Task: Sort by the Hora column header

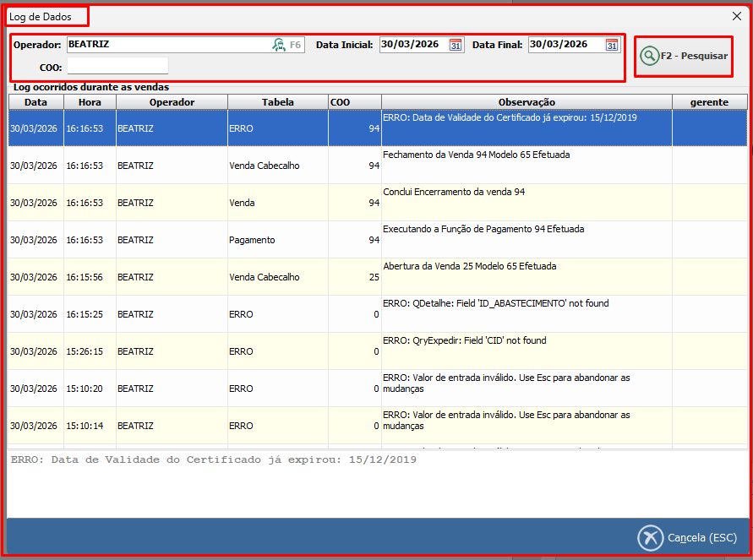Action: 90,102
